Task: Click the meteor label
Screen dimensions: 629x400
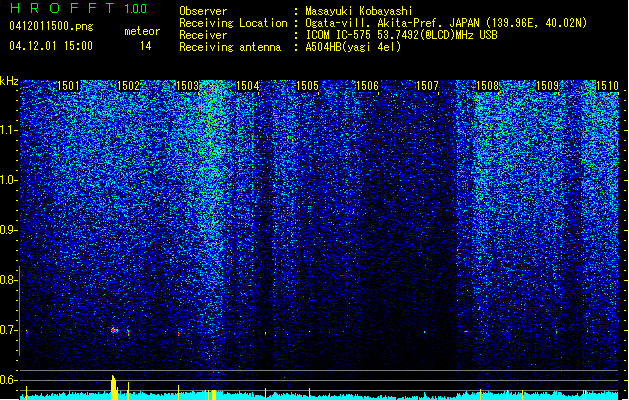Action: click(x=142, y=31)
